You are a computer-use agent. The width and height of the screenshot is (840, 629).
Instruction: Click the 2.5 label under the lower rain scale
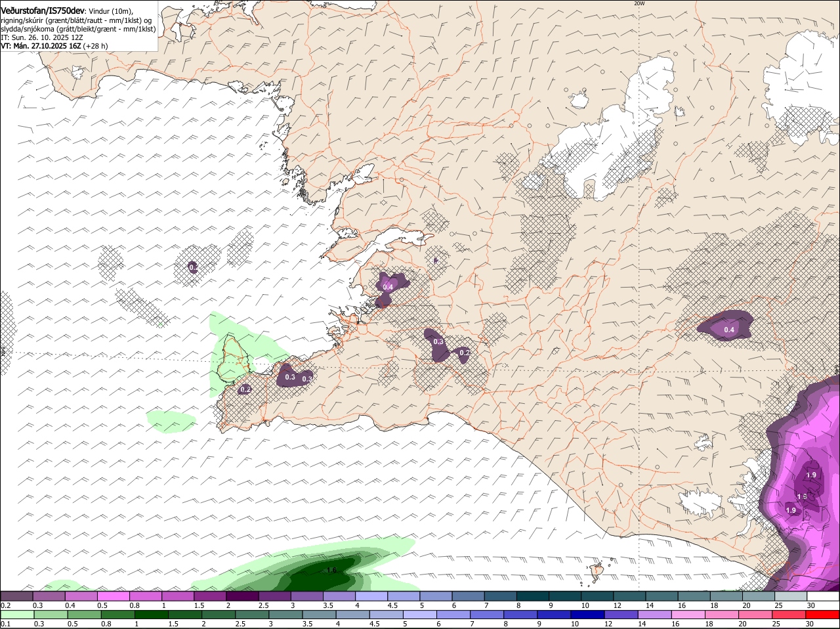click(239, 624)
